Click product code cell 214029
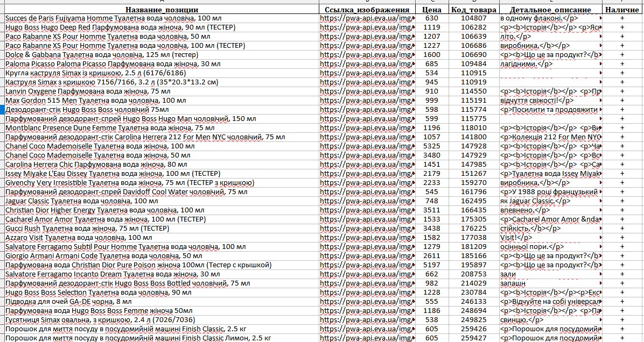The height and width of the screenshot is (342, 644). click(x=473, y=283)
